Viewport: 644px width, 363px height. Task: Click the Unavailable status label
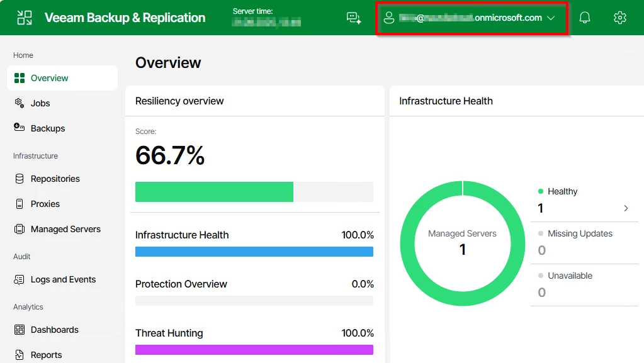click(x=570, y=276)
